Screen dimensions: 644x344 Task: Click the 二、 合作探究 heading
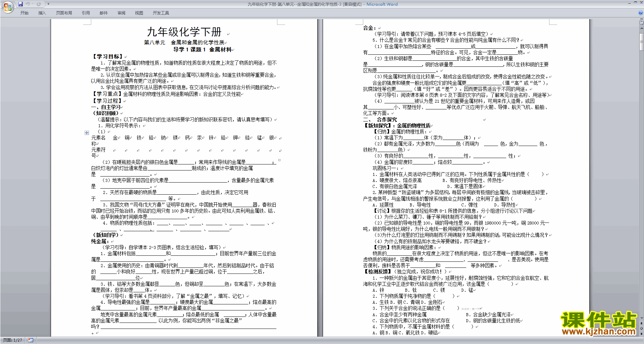coord(380,119)
